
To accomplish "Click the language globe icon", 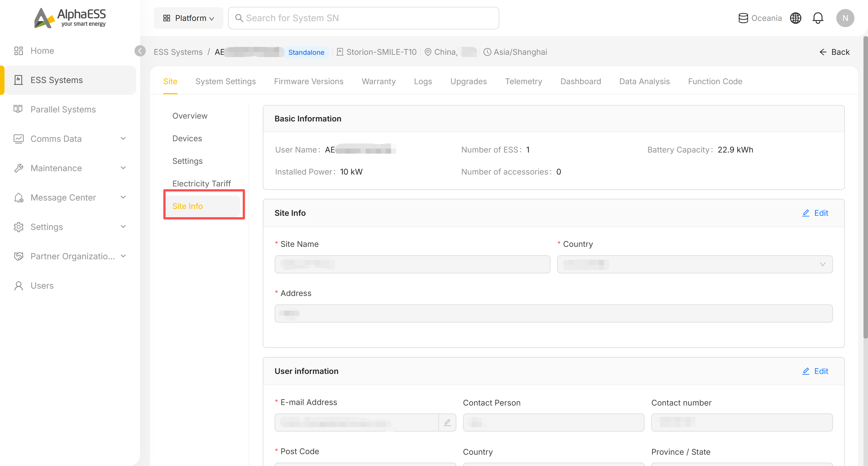I will [796, 18].
